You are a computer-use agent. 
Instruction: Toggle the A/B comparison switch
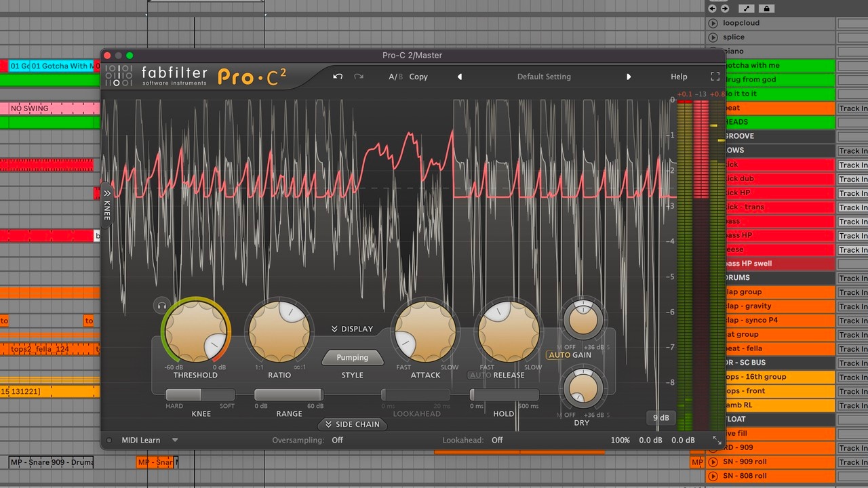(395, 77)
